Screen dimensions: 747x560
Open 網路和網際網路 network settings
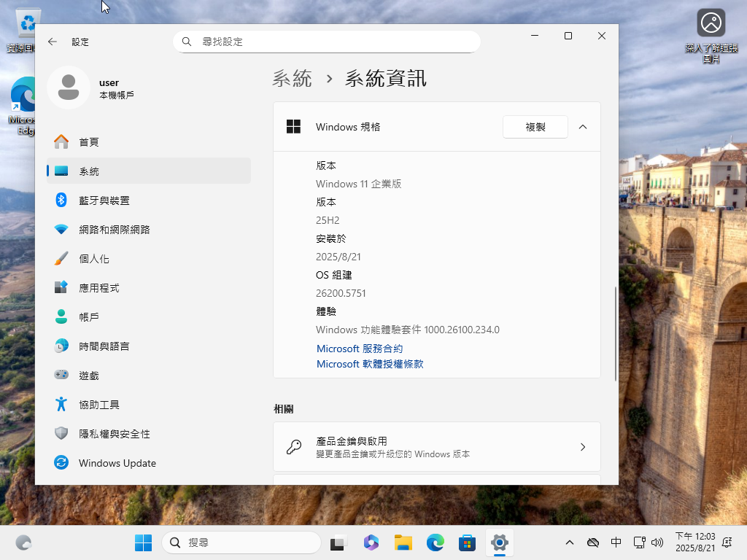(x=114, y=230)
